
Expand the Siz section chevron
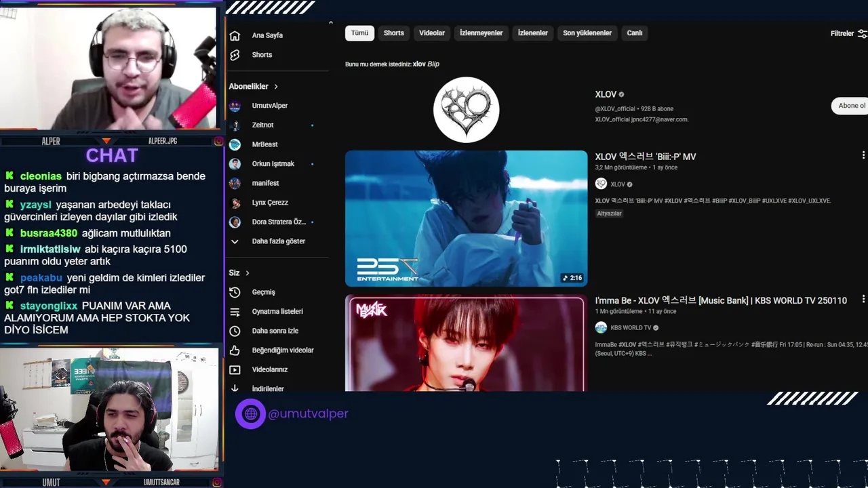(248, 273)
